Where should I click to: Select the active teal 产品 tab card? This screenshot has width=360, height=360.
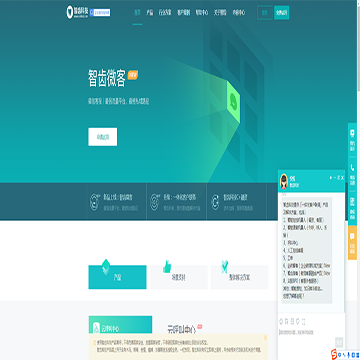point(117,277)
